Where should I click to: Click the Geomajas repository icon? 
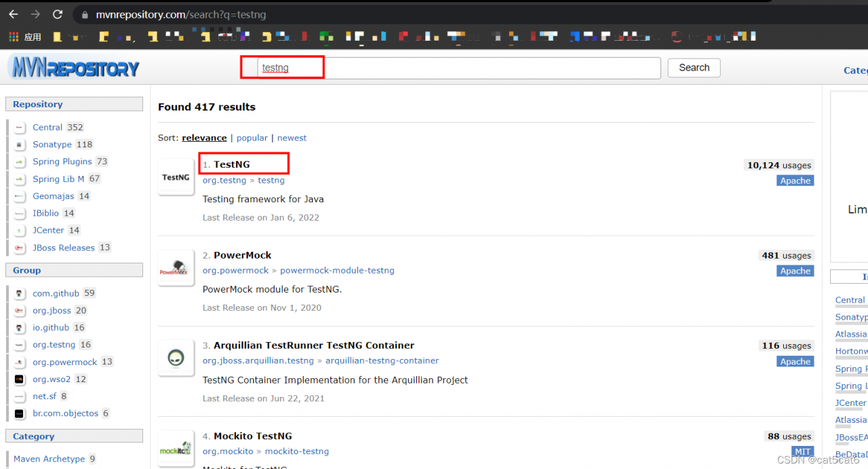20,196
